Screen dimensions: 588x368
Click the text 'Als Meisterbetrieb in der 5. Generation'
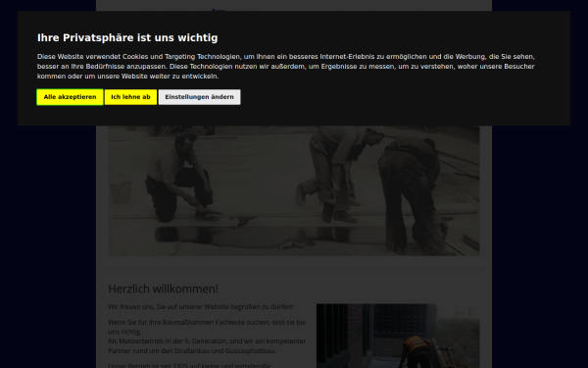[167, 342]
